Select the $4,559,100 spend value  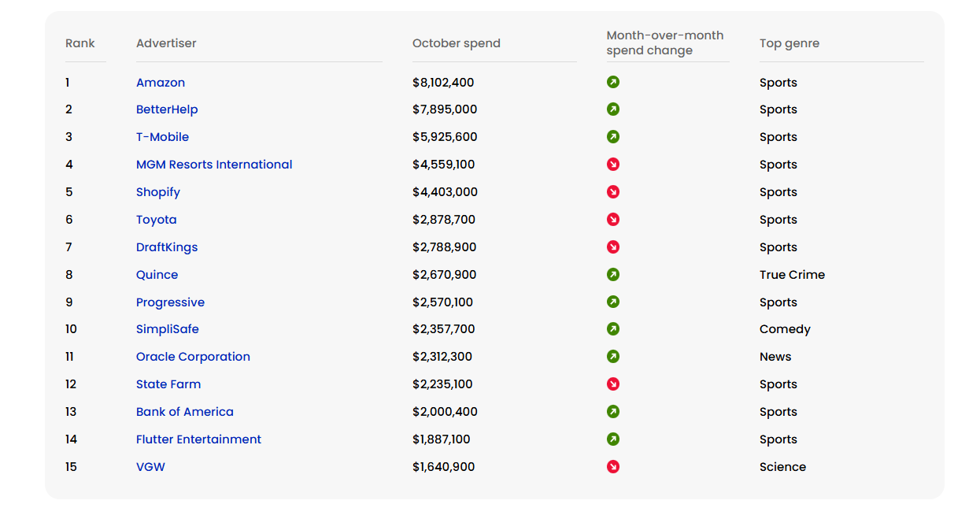click(x=444, y=165)
